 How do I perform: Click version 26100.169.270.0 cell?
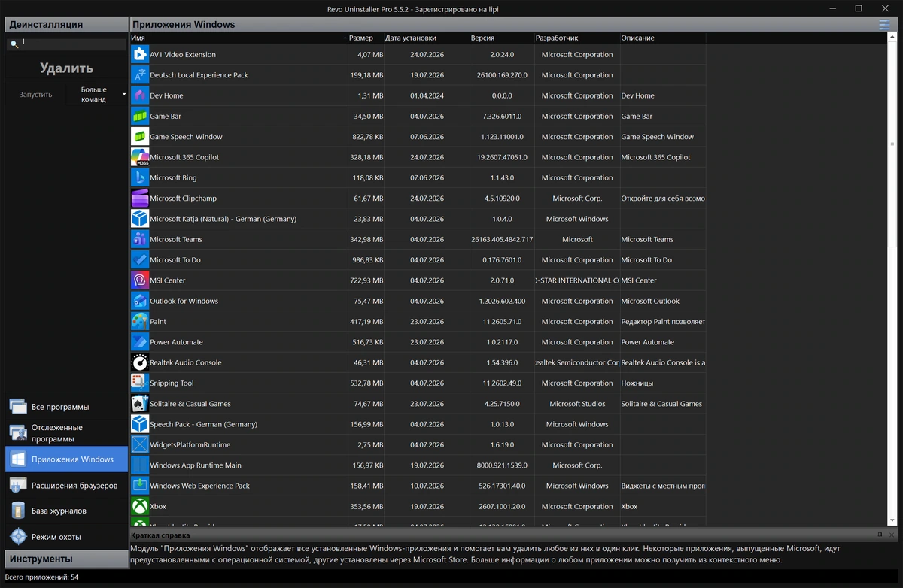[x=502, y=75]
